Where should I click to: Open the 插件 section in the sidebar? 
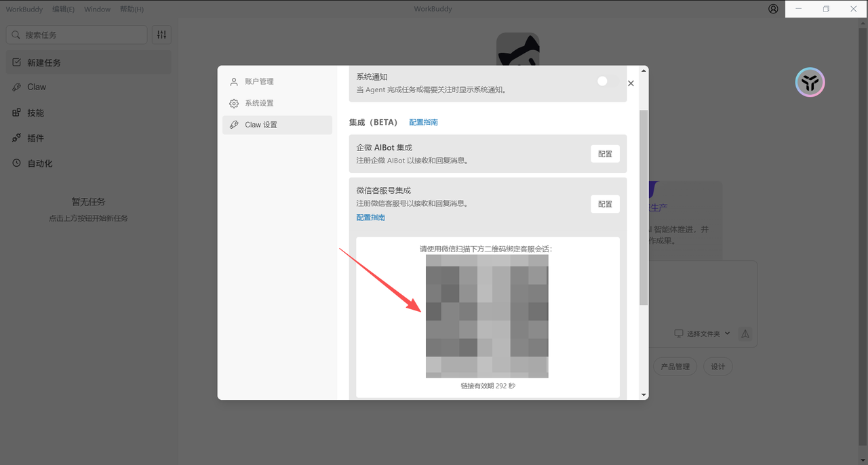(x=88, y=138)
